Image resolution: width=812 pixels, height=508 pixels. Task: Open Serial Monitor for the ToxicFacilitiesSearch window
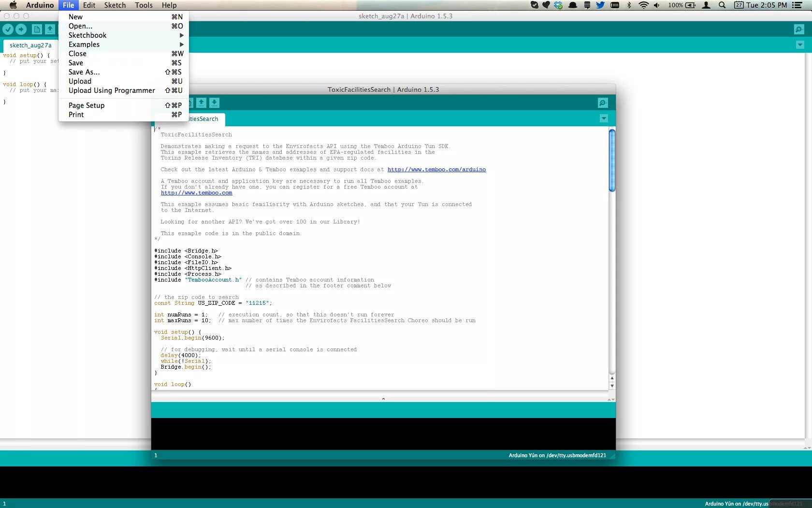pyautogui.click(x=602, y=103)
